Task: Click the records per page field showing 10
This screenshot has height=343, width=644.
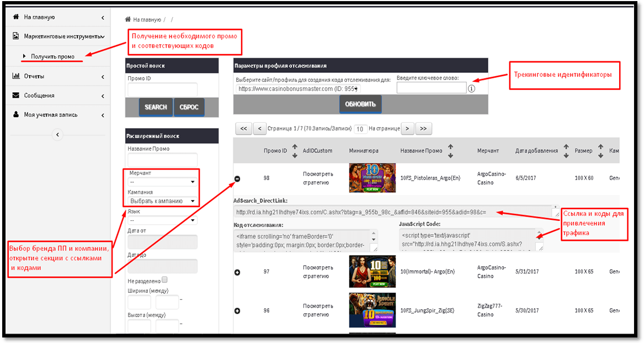Action: click(x=360, y=129)
